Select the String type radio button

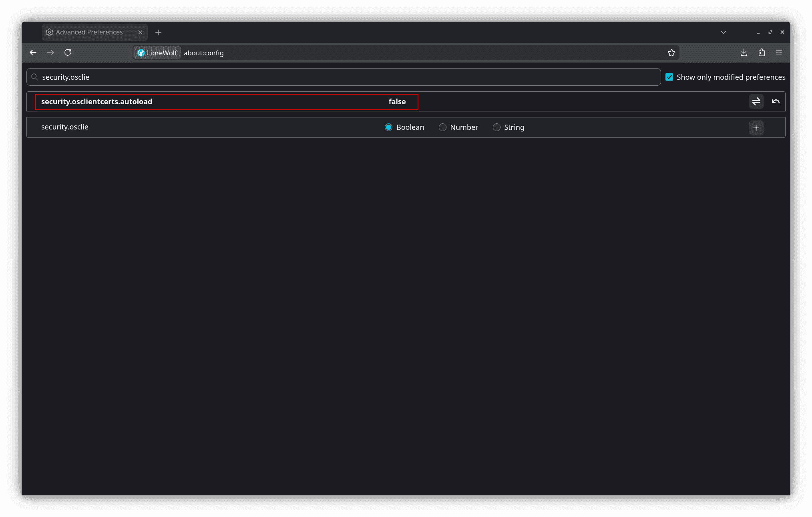[x=496, y=127]
